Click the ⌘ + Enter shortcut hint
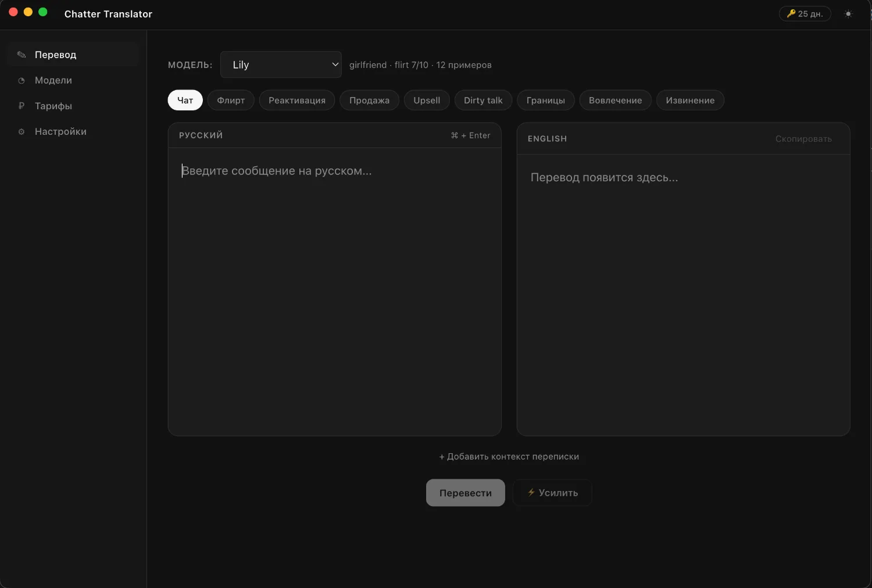872x588 pixels. [x=470, y=135]
